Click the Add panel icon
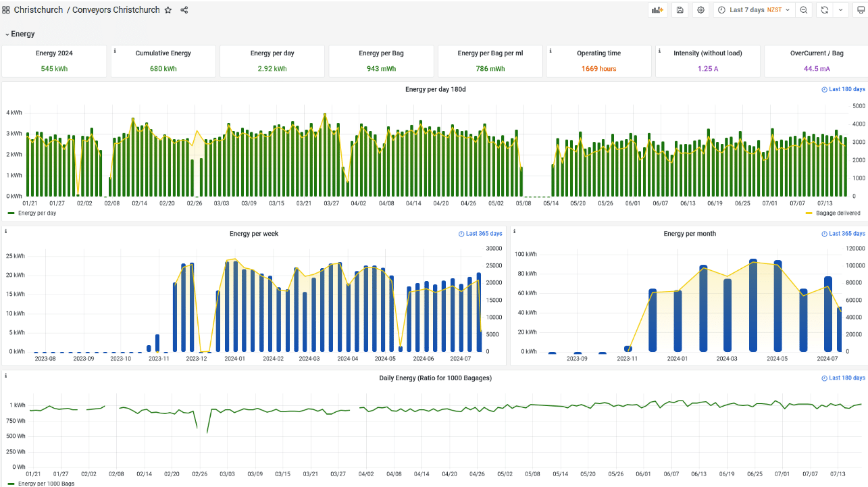 tap(657, 10)
